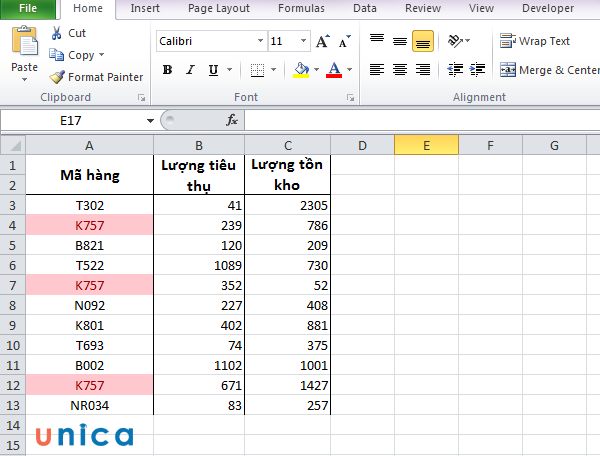The image size is (600, 456).
Task: Expand the Name Box dropdown
Action: (x=150, y=121)
